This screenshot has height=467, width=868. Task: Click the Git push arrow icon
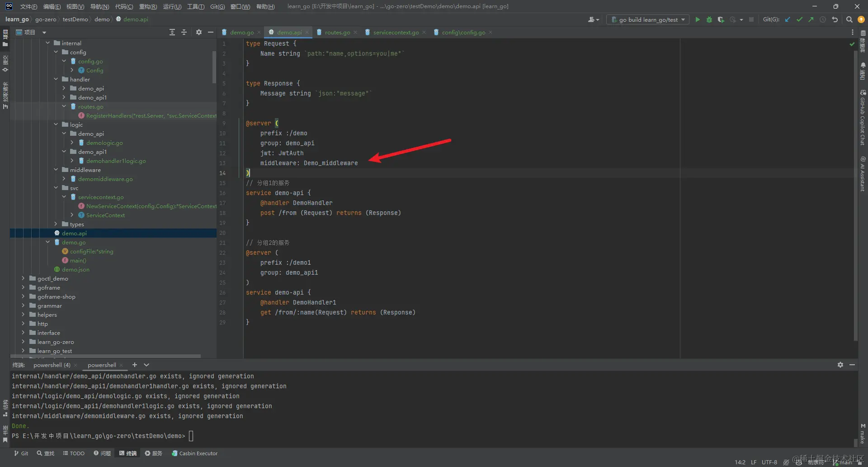(x=811, y=19)
